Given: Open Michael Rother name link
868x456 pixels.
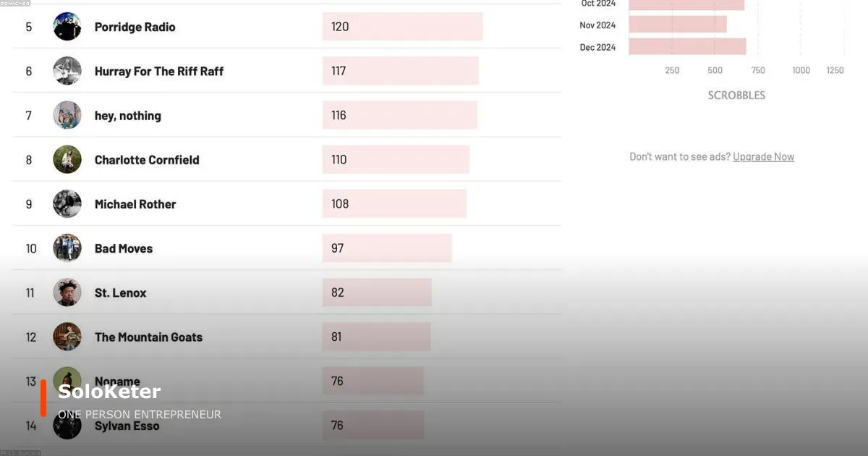Looking at the screenshot, I should tap(135, 204).
